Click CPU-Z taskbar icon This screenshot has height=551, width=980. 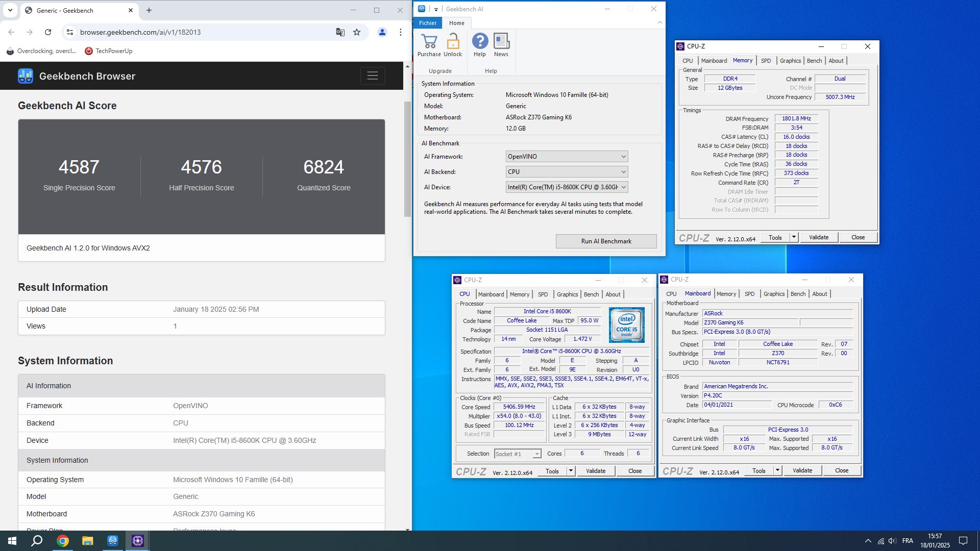pyautogui.click(x=138, y=541)
